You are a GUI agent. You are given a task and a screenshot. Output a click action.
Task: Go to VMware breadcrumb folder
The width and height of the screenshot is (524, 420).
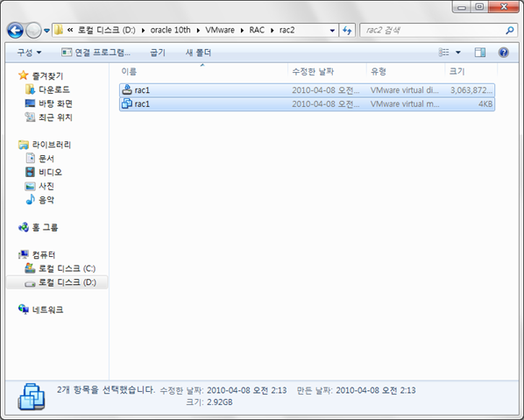(x=220, y=30)
